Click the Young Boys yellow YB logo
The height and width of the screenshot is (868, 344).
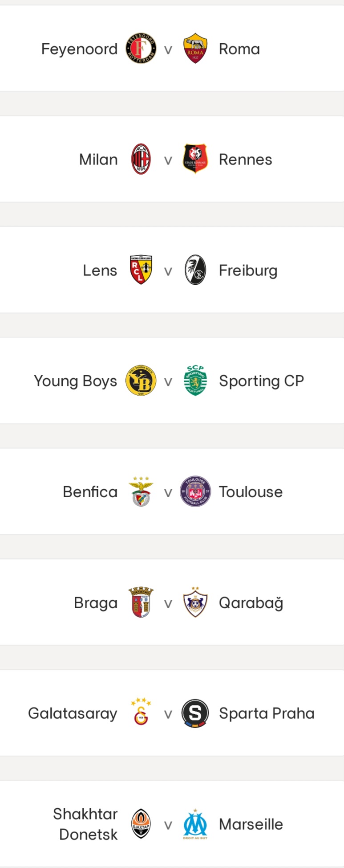(141, 381)
